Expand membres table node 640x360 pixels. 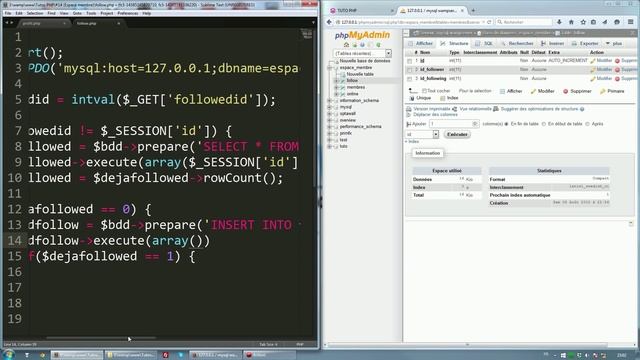click(x=336, y=88)
